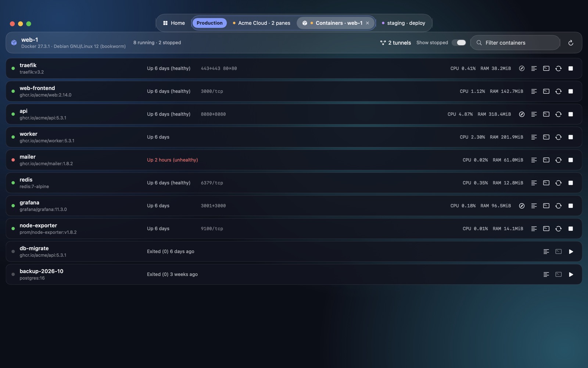588x368 pixels.
Task: Show logs for the worker container
Action: 534,137
